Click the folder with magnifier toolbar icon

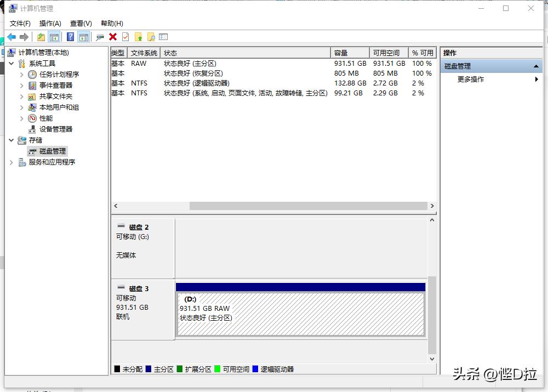coord(151,37)
